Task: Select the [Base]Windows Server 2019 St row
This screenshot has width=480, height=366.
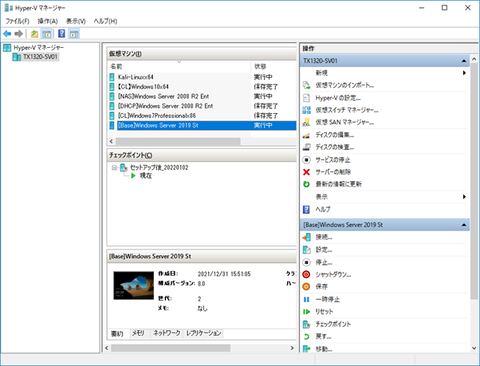Action: pos(202,125)
